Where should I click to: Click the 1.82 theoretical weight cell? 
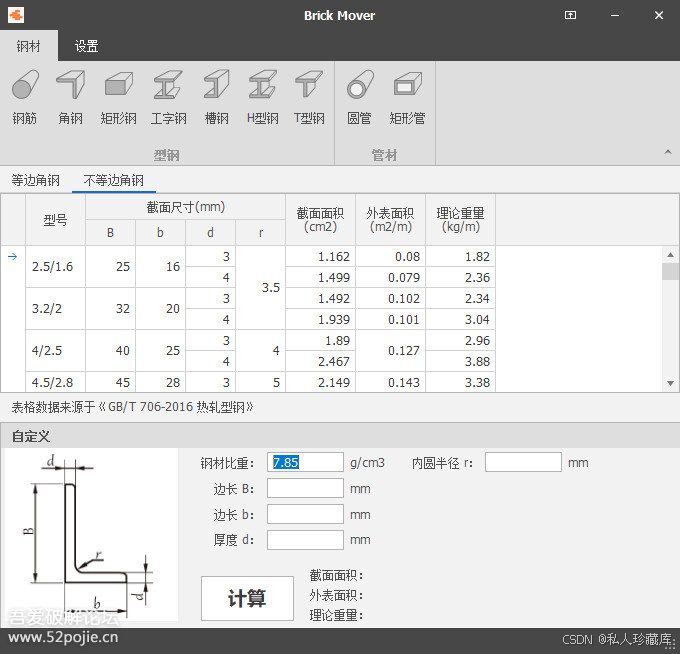click(x=460, y=256)
